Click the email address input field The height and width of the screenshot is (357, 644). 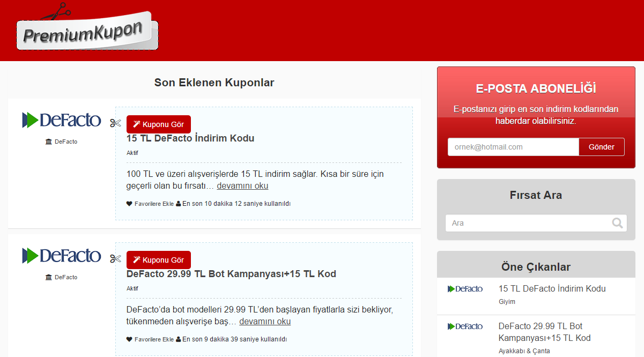(x=512, y=146)
